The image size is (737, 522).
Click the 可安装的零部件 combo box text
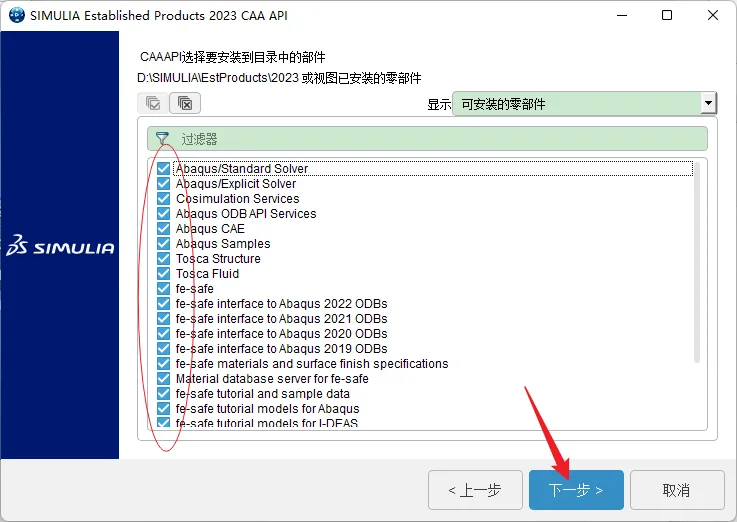pyautogui.click(x=503, y=104)
